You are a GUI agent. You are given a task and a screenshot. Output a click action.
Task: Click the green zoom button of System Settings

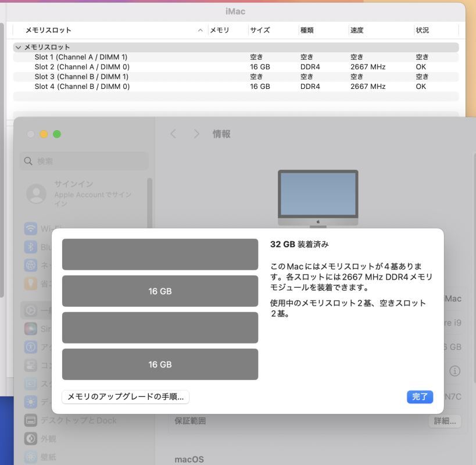tap(57, 134)
